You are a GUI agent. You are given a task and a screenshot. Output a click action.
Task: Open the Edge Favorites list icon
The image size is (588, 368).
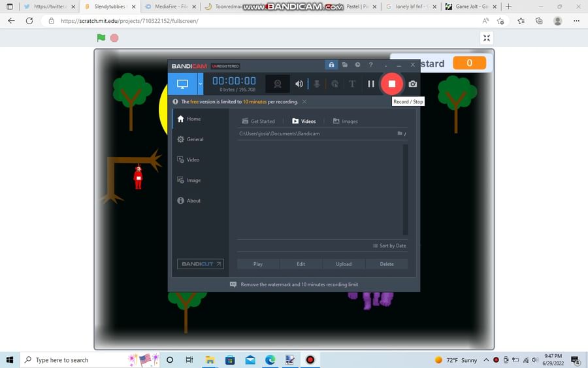tap(521, 21)
